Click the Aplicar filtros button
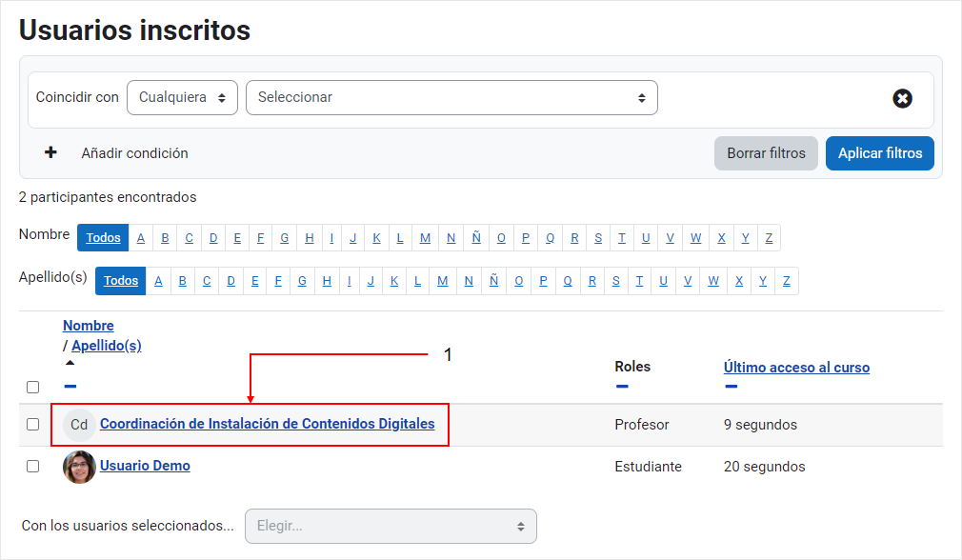The image size is (962, 560). (x=880, y=153)
